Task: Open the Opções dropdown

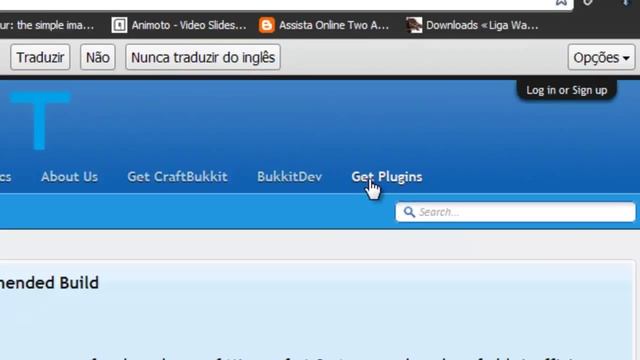Action: [x=601, y=58]
